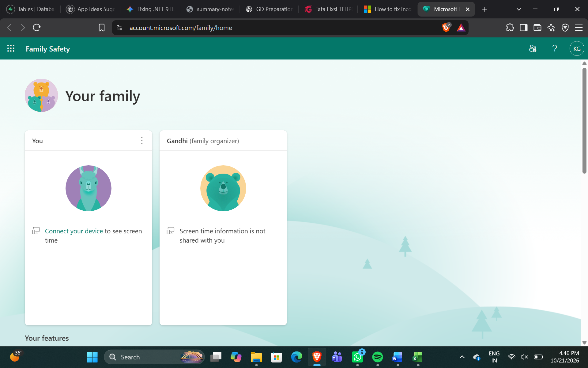Toggle the muted volume tray icon
This screenshot has height=368, width=588.
(x=524, y=357)
